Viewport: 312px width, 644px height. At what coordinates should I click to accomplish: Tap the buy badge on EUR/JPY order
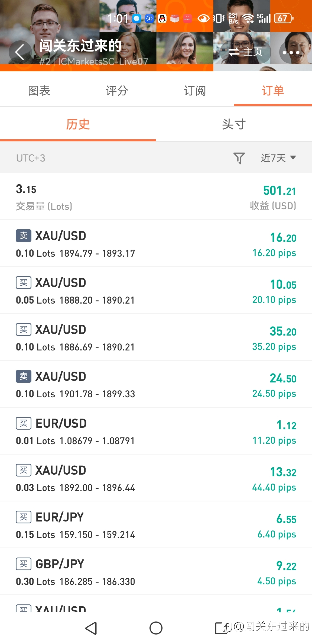[x=24, y=517]
